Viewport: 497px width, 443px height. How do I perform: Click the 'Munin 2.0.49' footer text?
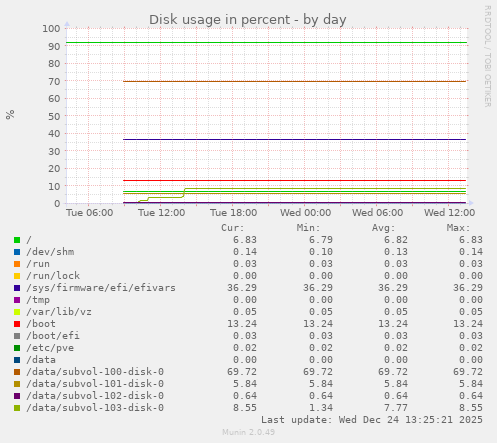tap(249, 432)
